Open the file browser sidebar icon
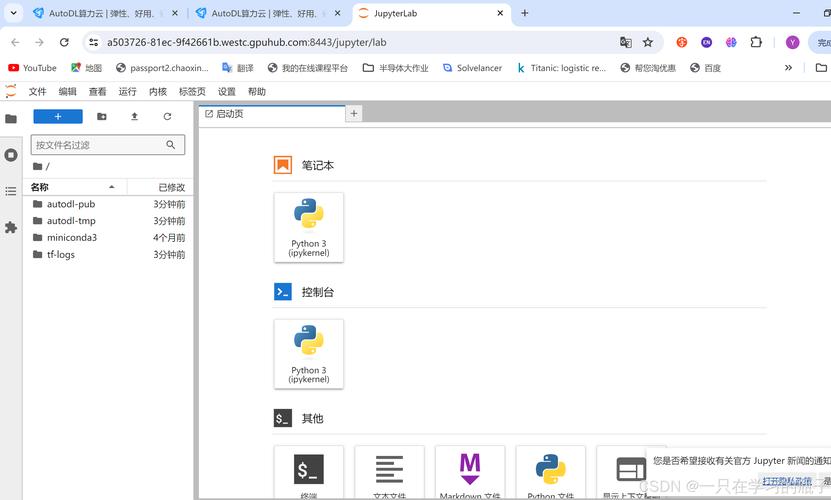831x500 pixels. [11, 119]
